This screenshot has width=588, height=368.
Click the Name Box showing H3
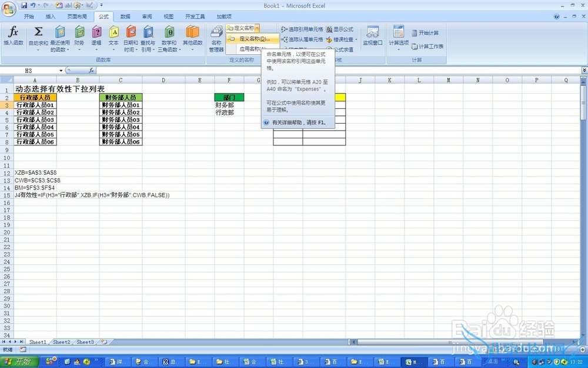click(29, 71)
